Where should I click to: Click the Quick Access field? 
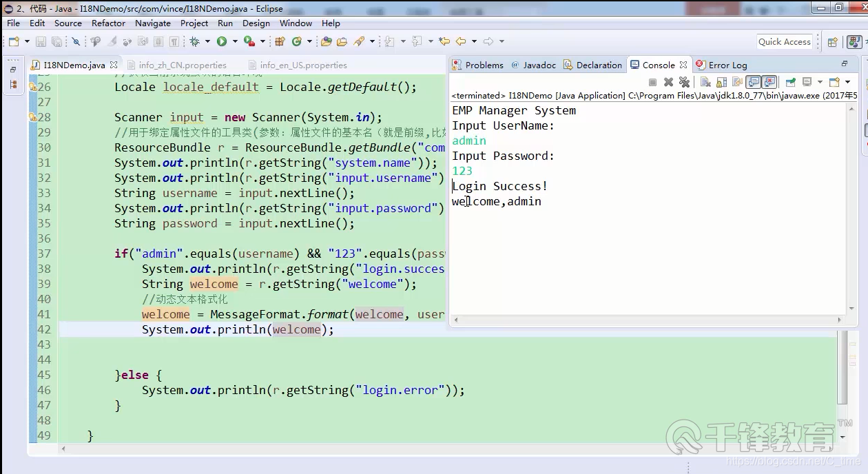pyautogui.click(x=785, y=42)
